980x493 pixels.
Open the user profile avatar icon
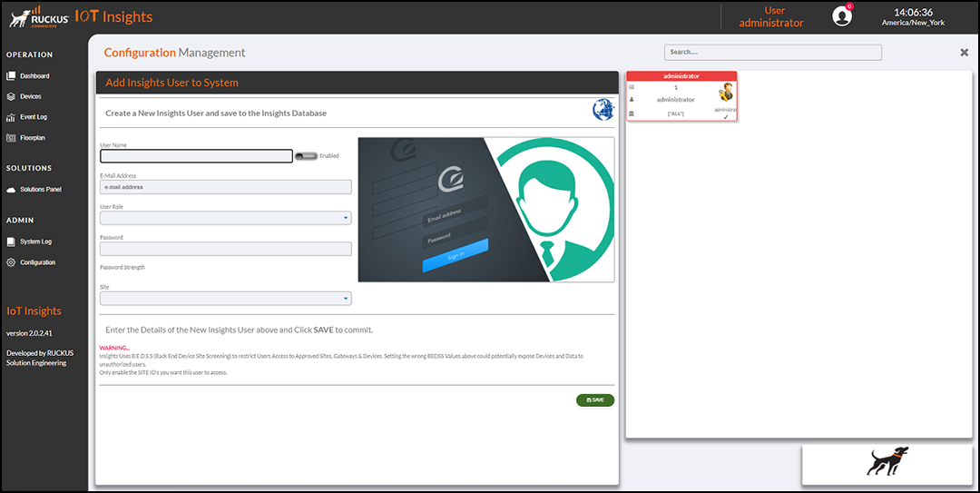pos(842,16)
